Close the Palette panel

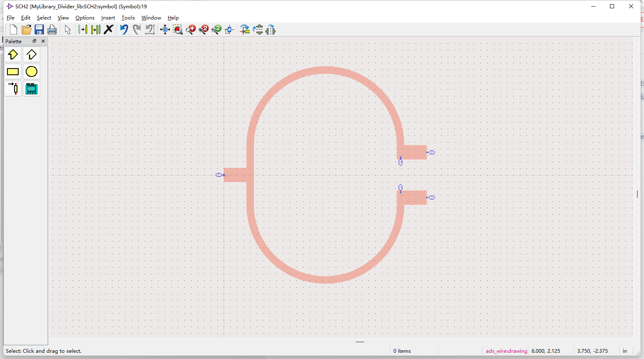(43, 41)
